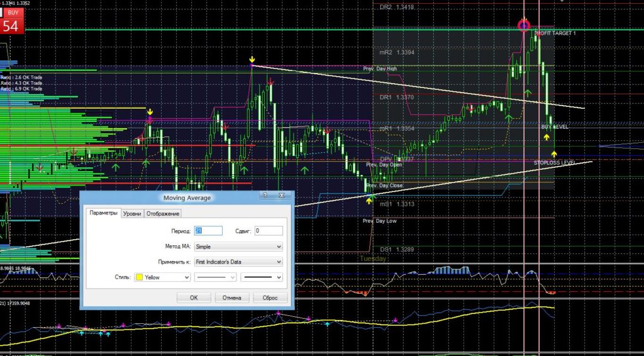Open the line width dropdown
This screenshot has width=644, height=356.
(262, 277)
